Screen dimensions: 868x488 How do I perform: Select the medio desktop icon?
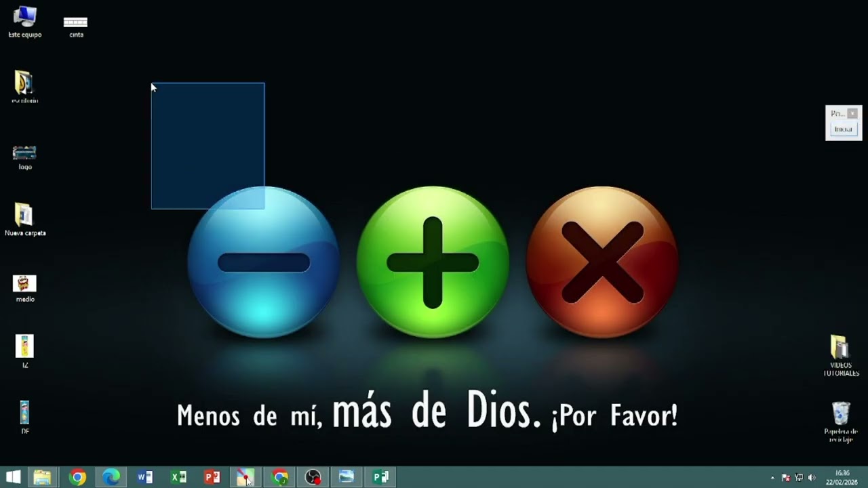[25, 288]
